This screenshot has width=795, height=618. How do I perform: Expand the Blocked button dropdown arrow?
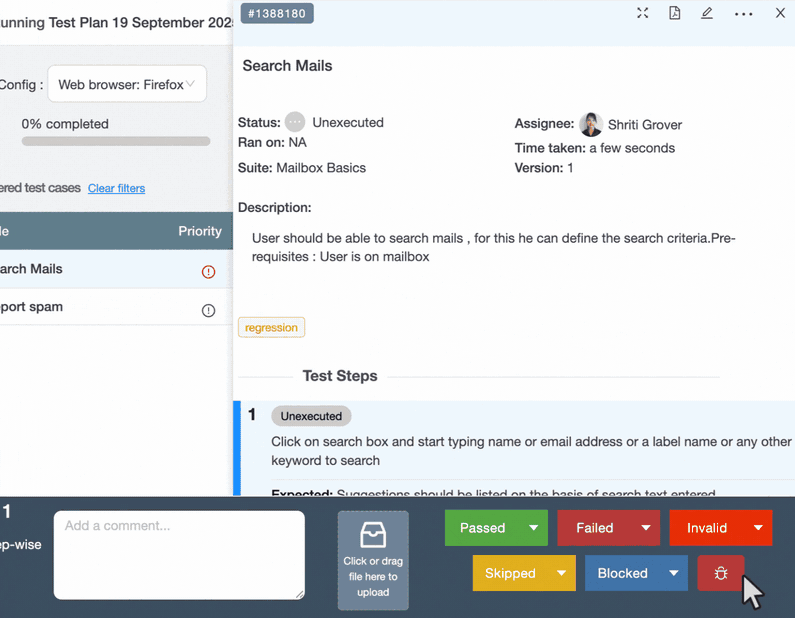click(x=673, y=573)
